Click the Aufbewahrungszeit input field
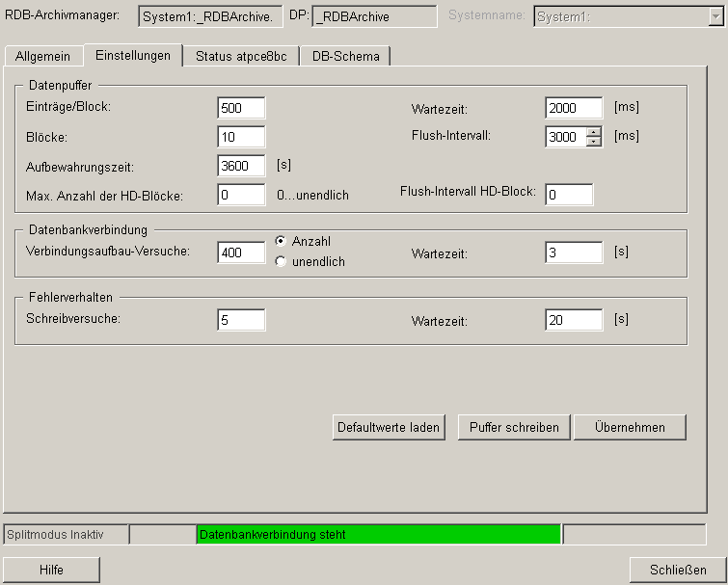728x585 pixels. (x=241, y=166)
